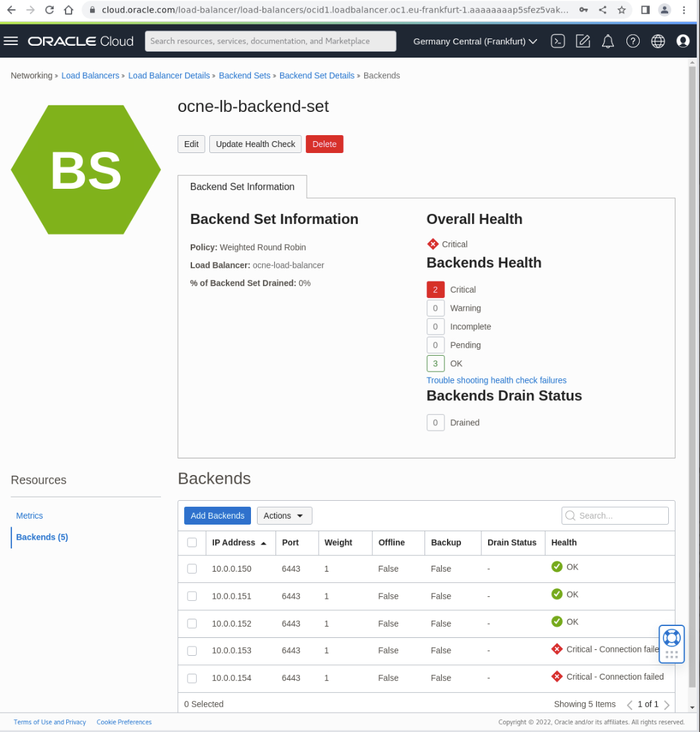
Task: Click the Update Health Check button
Action: [255, 144]
